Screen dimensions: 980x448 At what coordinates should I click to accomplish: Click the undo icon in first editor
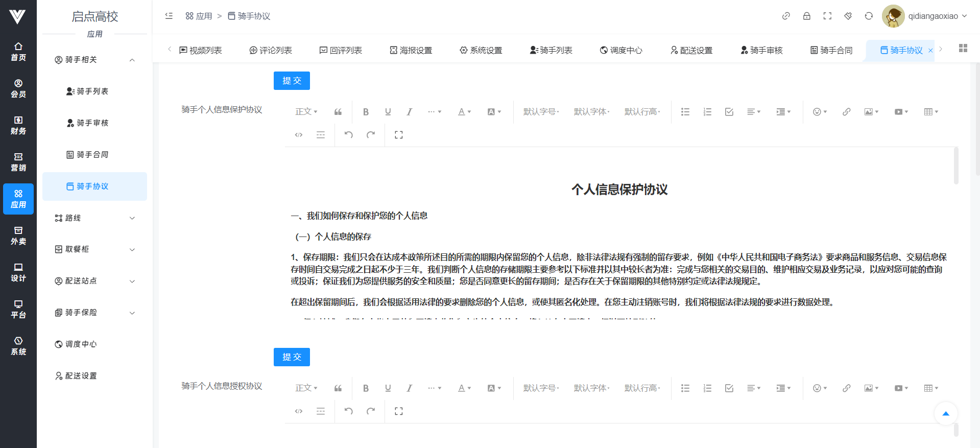click(349, 135)
